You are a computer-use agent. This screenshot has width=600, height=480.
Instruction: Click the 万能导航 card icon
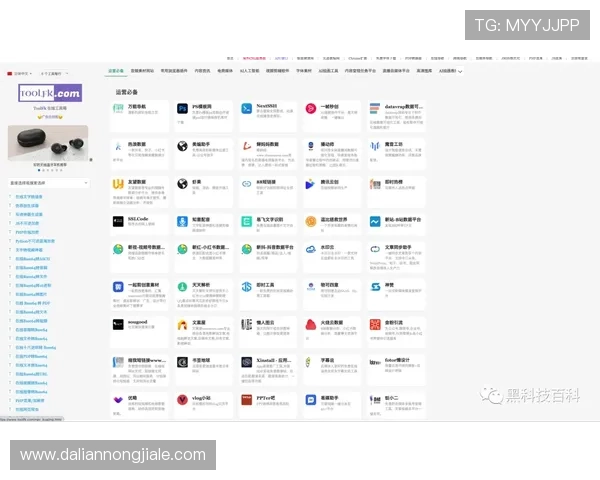[x=118, y=108]
